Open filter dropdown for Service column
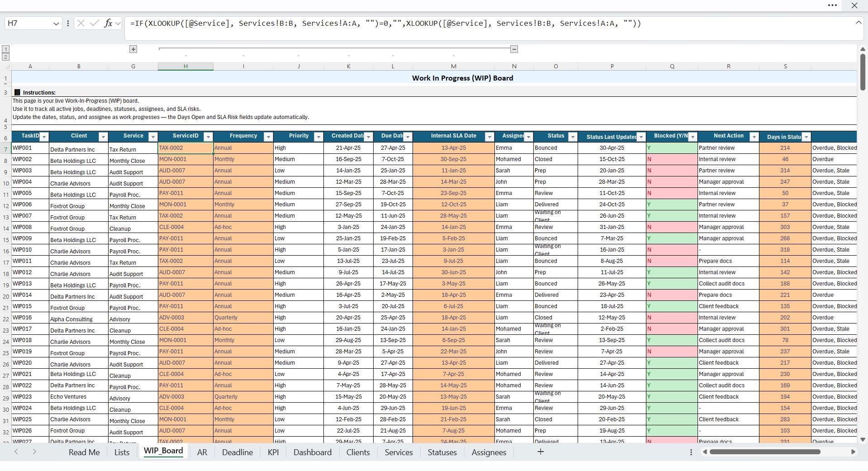 click(x=153, y=137)
